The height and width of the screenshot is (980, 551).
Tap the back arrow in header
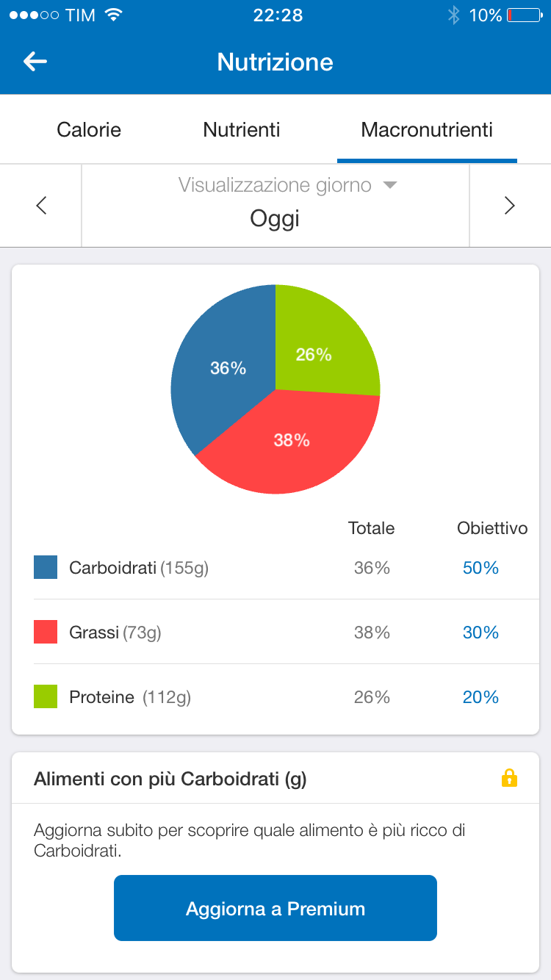pos(35,62)
